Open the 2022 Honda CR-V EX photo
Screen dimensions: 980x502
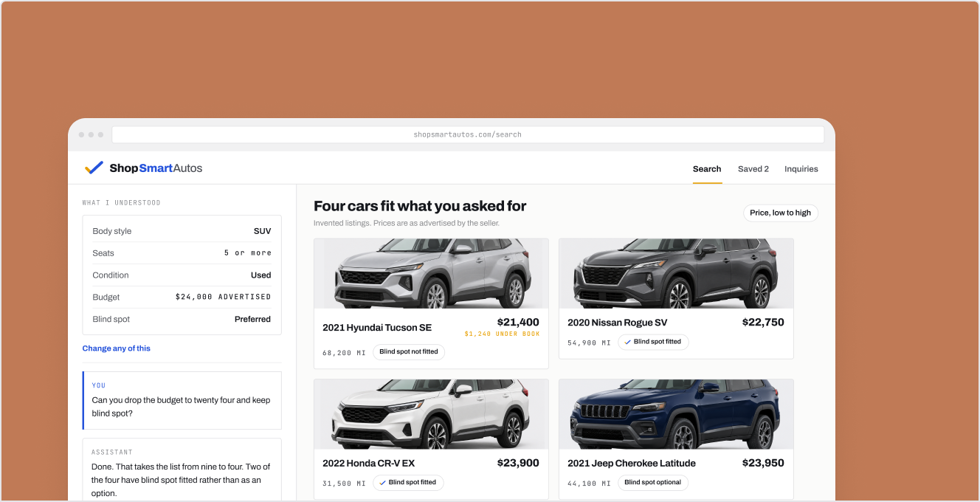[431, 414]
